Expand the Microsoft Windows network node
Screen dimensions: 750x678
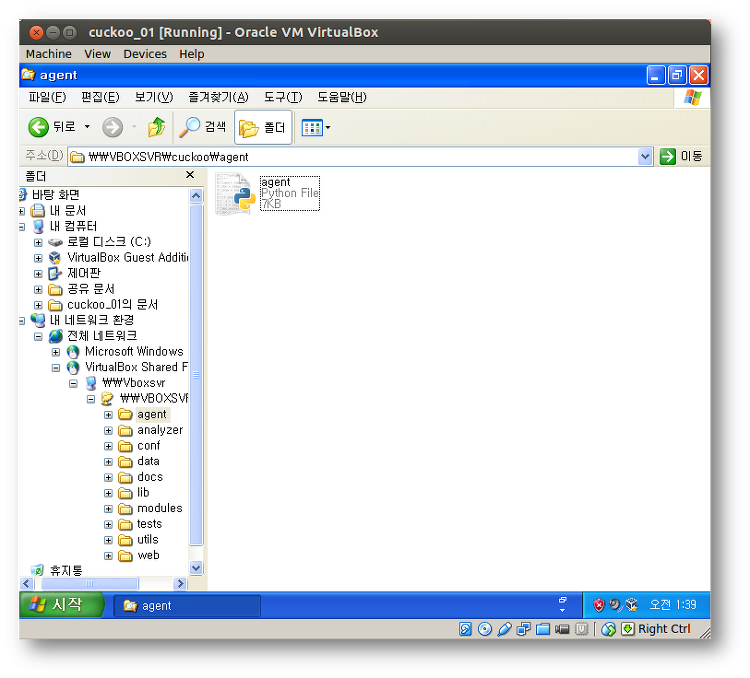click(56, 353)
